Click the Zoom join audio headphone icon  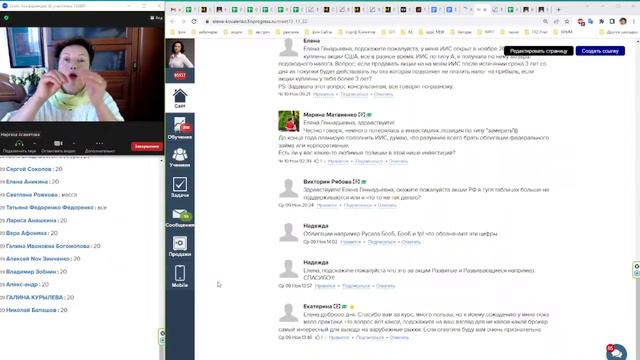click(x=19, y=144)
